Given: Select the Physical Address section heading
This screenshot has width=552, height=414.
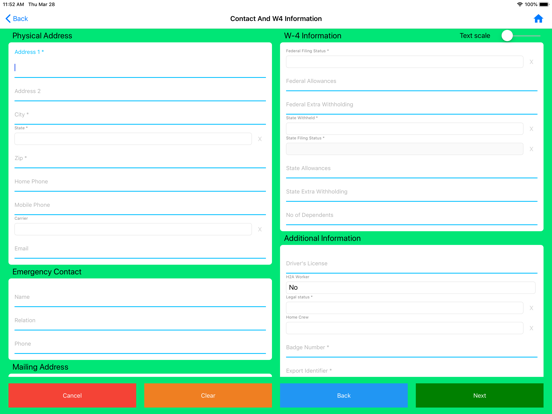Looking at the screenshot, I should [42, 36].
